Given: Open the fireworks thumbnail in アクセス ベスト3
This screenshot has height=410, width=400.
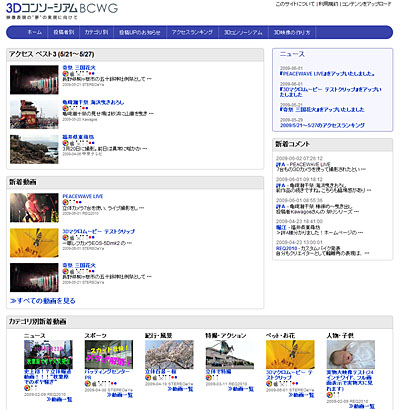Looking at the screenshot, I should [x=34, y=80].
